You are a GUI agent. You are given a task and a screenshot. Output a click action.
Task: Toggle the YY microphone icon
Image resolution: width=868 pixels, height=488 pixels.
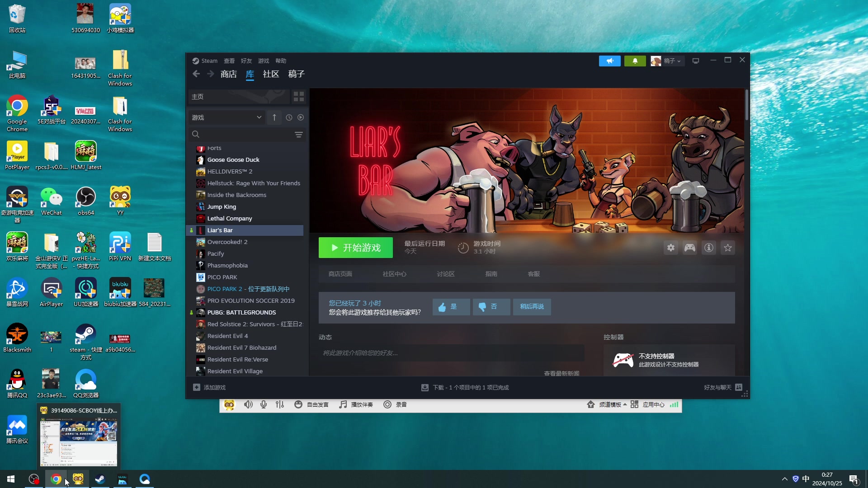(x=264, y=405)
